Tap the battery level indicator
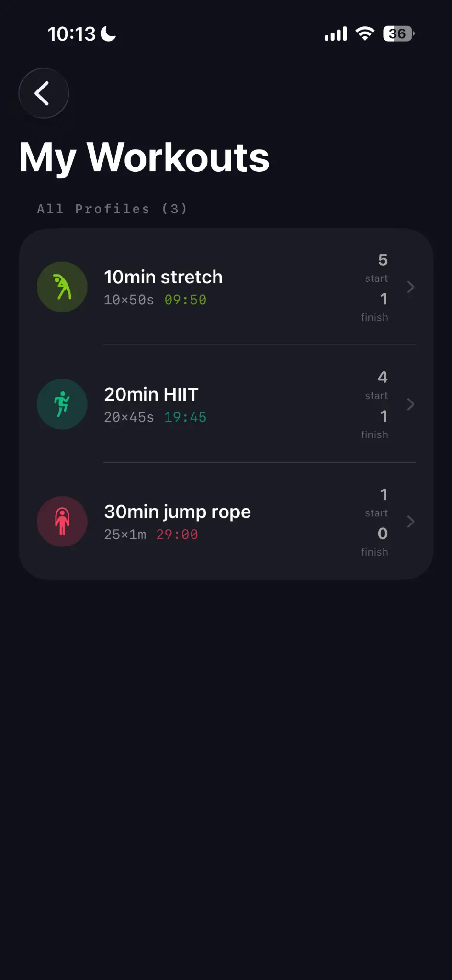452x980 pixels. 398,34
